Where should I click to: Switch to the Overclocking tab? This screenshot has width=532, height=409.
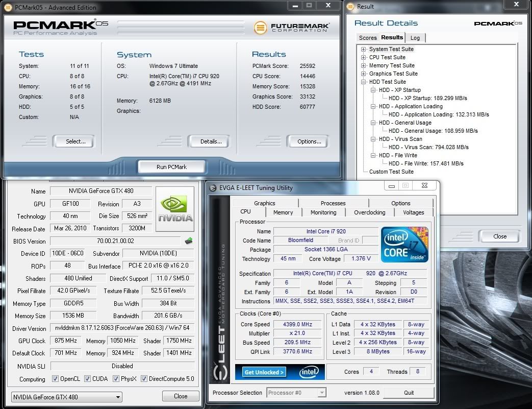(x=369, y=212)
